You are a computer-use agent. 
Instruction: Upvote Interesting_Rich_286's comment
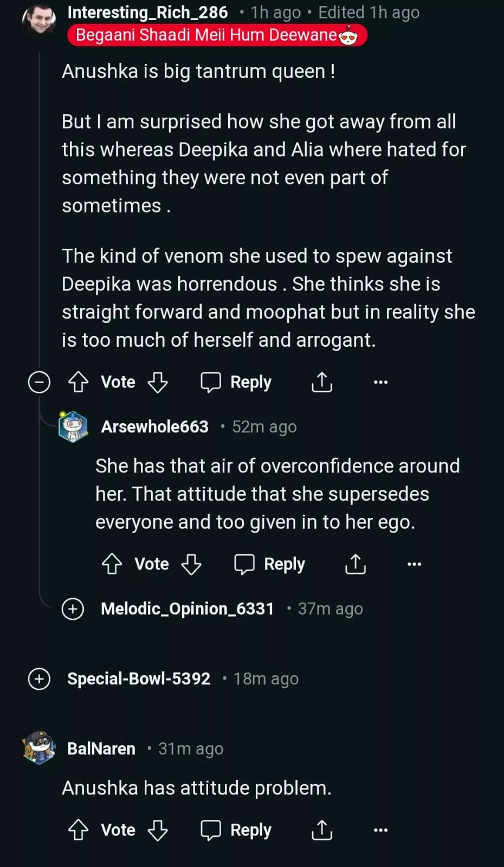pos(79,382)
